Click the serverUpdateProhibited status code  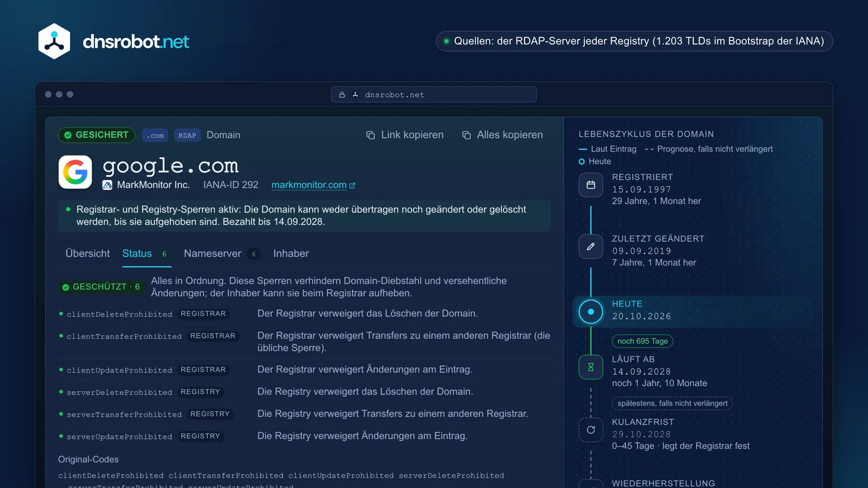click(119, 437)
